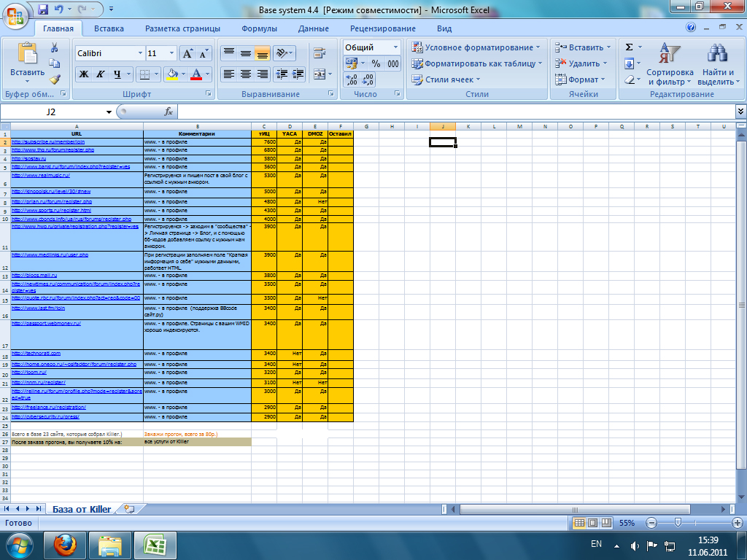
Task: Switch to the Формулы tab
Action: point(259,28)
